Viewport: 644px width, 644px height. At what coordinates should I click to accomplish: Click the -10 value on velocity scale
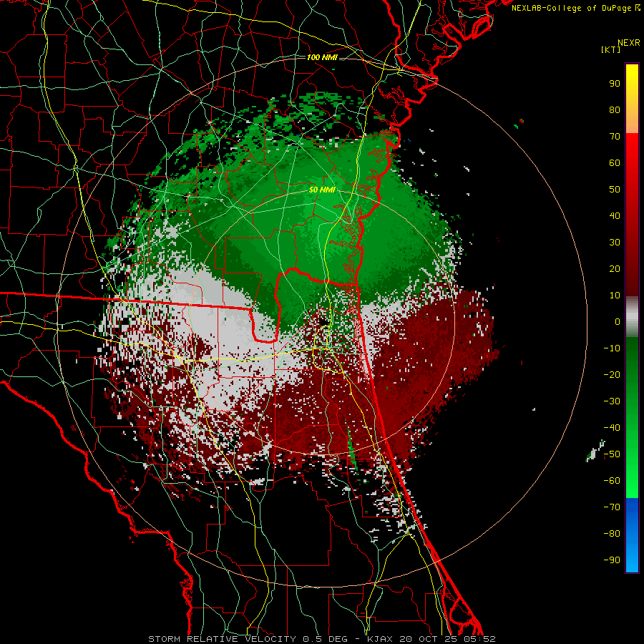tap(612, 348)
